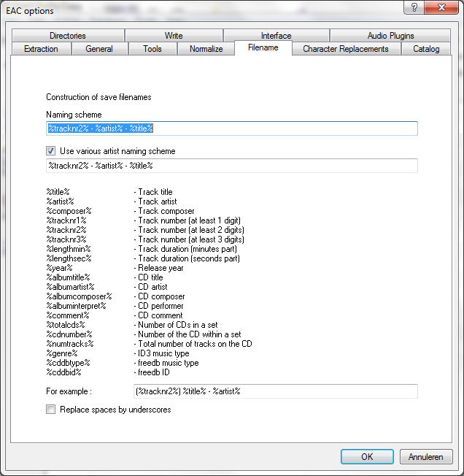Screen dimensions: 464x476
Task: Click the %totalcds% placeholder text
Action: (x=66, y=325)
